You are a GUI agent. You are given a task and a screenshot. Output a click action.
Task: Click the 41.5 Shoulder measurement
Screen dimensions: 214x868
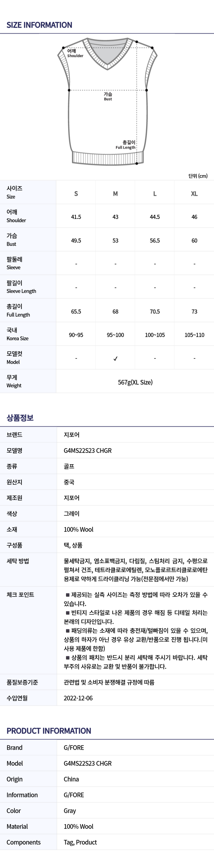pyautogui.click(x=76, y=217)
